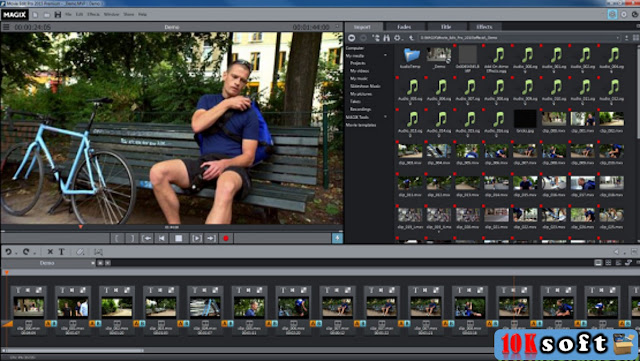This screenshot has height=361, width=640.
Task: Click the timeline playhead marker
Action: tap(6, 272)
